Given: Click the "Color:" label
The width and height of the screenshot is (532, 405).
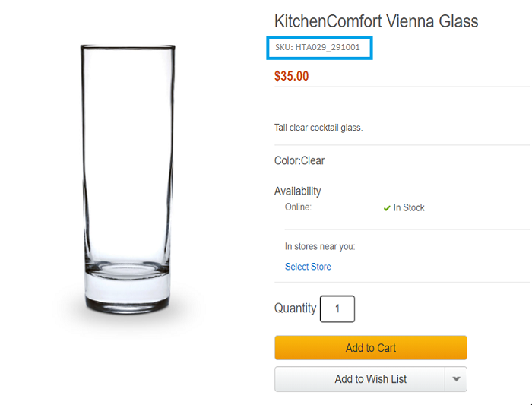Looking at the screenshot, I should (x=287, y=161).
